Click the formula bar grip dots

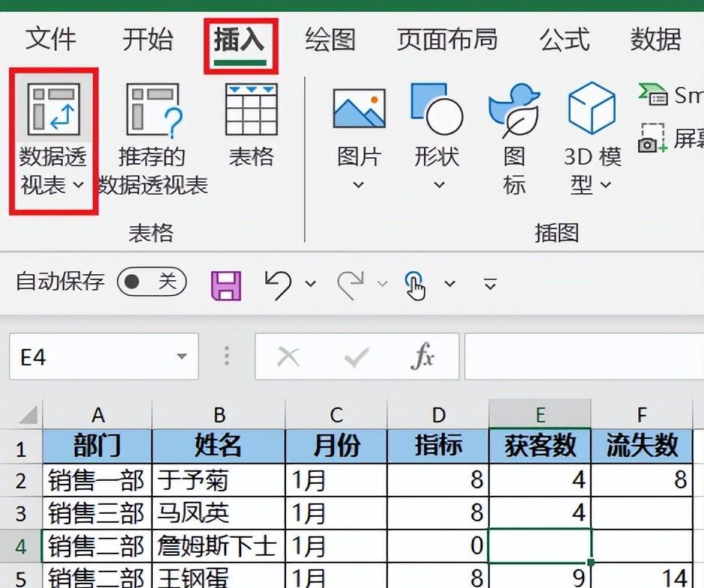point(227,356)
